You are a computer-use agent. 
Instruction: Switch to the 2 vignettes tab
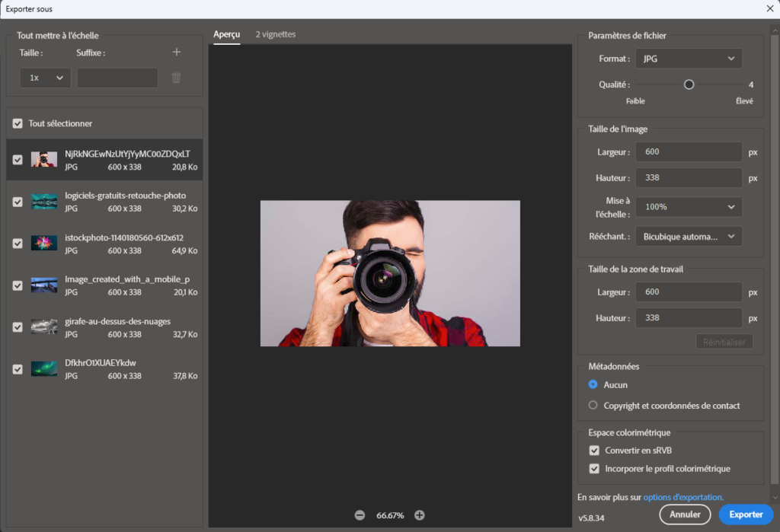click(x=276, y=34)
